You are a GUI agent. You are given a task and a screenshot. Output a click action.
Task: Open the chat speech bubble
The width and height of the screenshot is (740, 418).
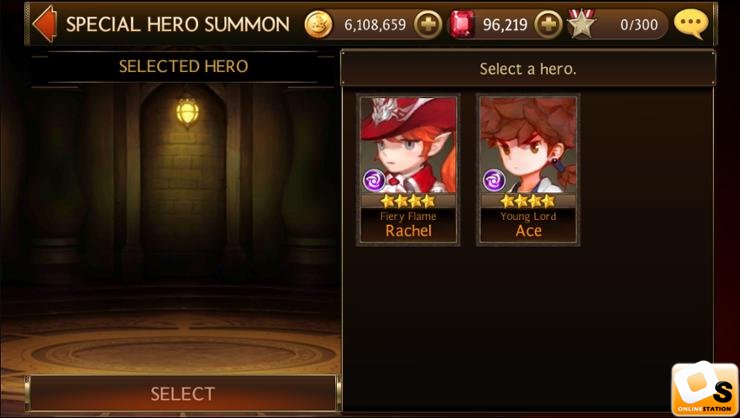(691, 24)
